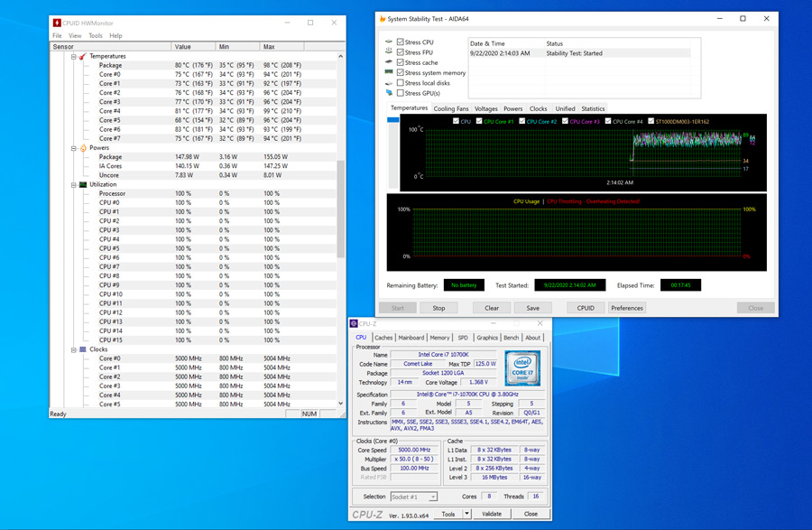812x530 pixels.
Task: Stop the AIDA64 stability test
Action: (438, 308)
